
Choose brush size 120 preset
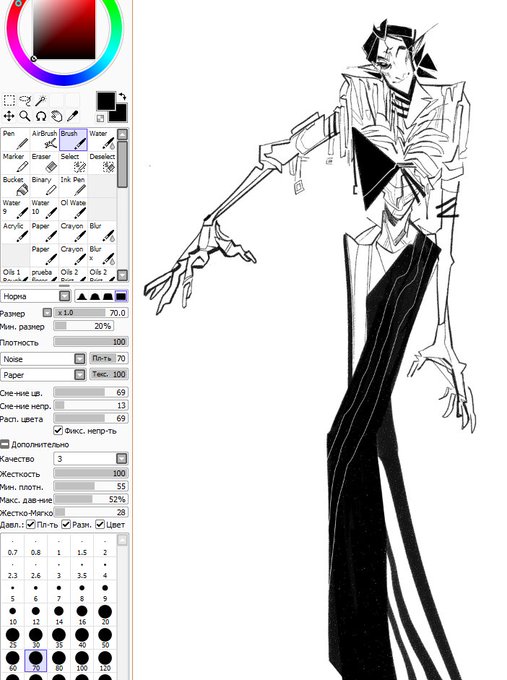105,661
